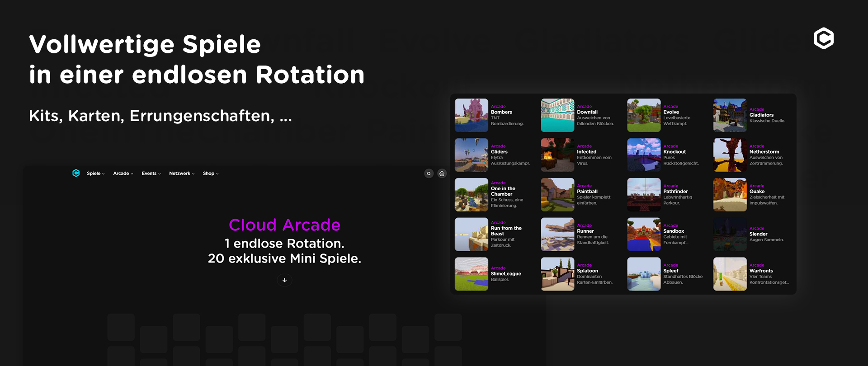Click the 'Pures Rückstoßgefecht.' description under Knockout
The height and width of the screenshot is (366, 868).
681,160
